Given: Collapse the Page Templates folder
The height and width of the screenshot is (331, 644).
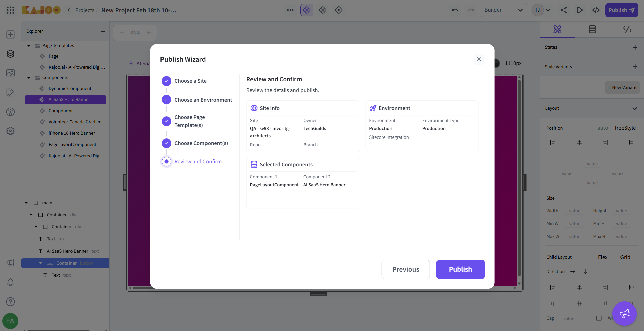Looking at the screenshot, I should pyautogui.click(x=29, y=46).
